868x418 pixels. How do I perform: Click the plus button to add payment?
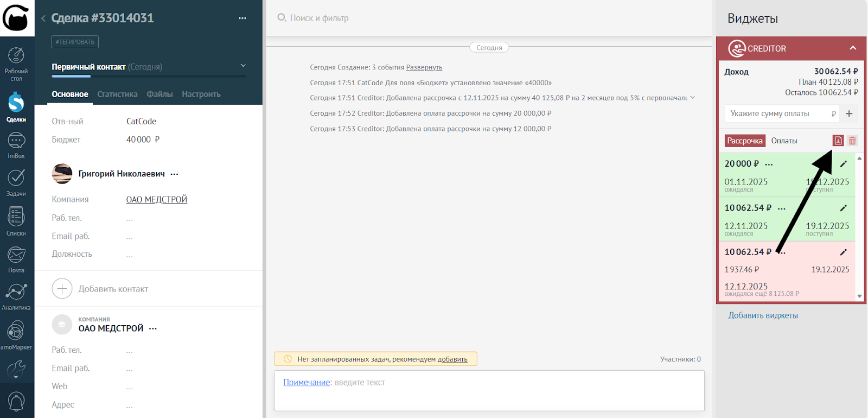(x=849, y=113)
